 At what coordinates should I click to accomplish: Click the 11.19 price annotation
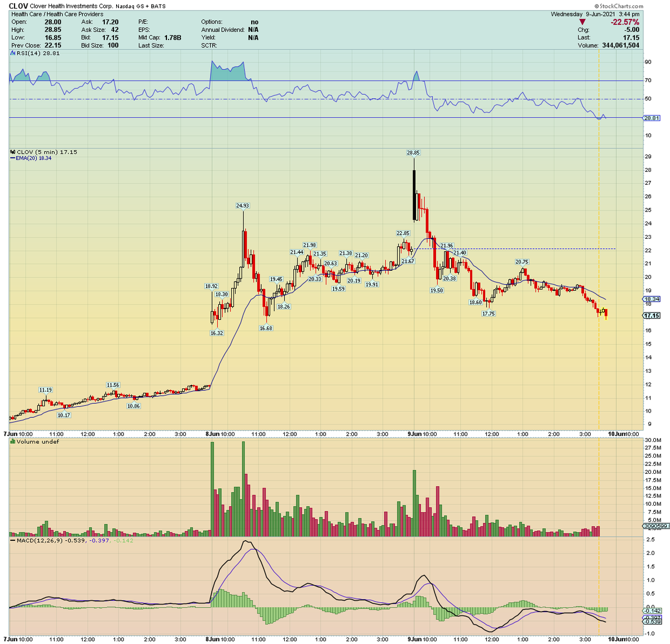45,390
